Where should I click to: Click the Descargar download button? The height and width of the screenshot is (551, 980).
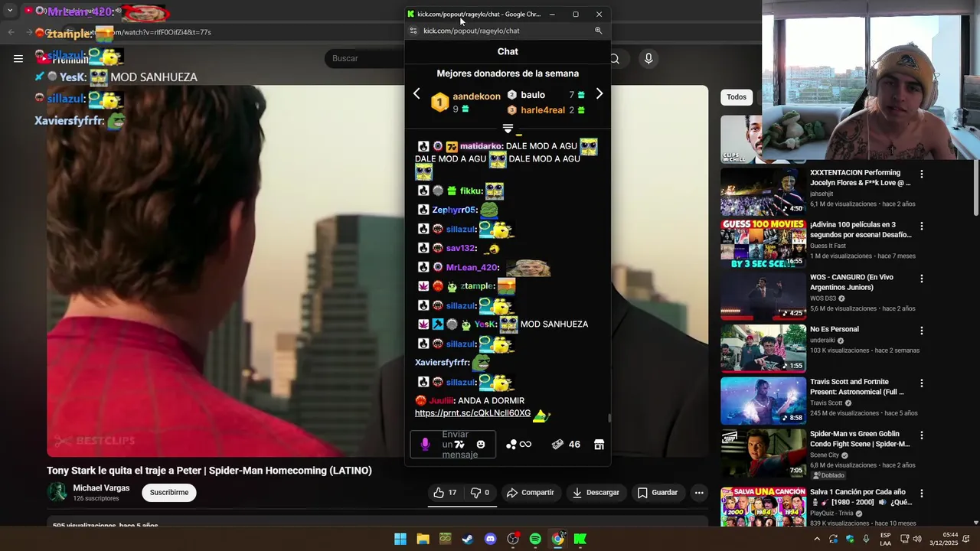click(x=596, y=493)
